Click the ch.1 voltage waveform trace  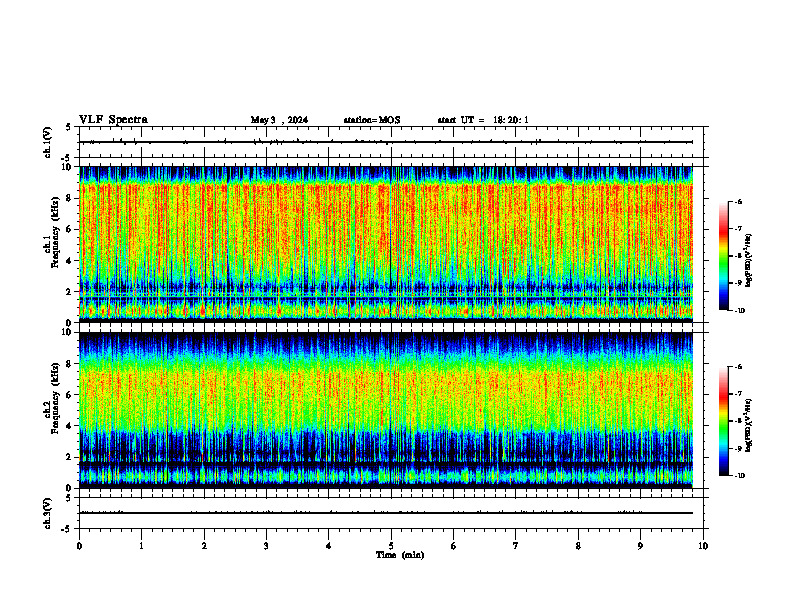386,142
